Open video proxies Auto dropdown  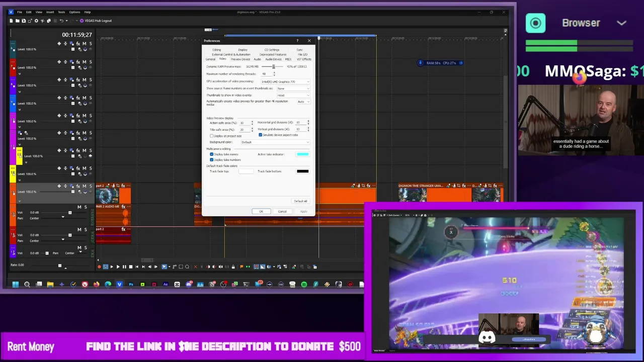pyautogui.click(x=303, y=102)
